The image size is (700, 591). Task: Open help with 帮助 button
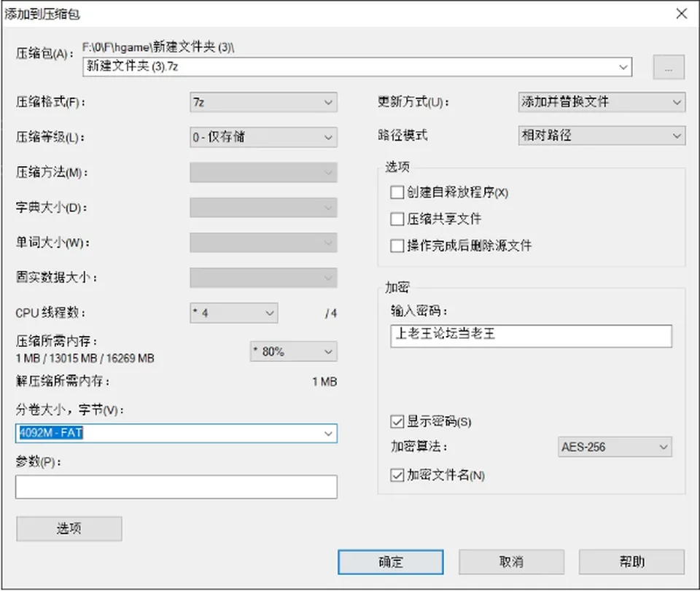(631, 562)
